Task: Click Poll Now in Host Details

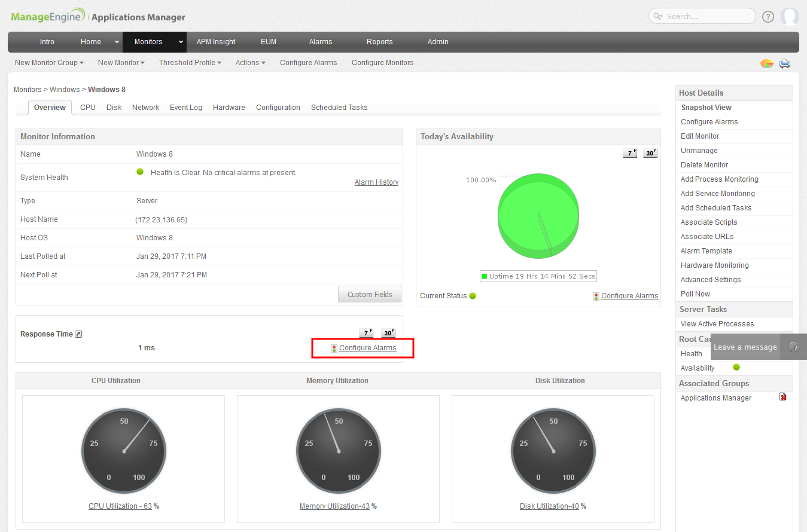Action: (x=696, y=294)
